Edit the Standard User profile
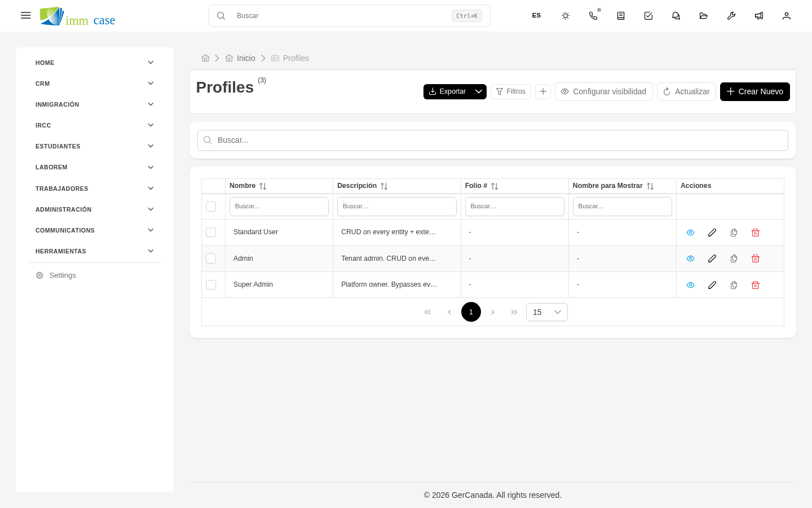The image size is (812, 508). [x=712, y=233]
